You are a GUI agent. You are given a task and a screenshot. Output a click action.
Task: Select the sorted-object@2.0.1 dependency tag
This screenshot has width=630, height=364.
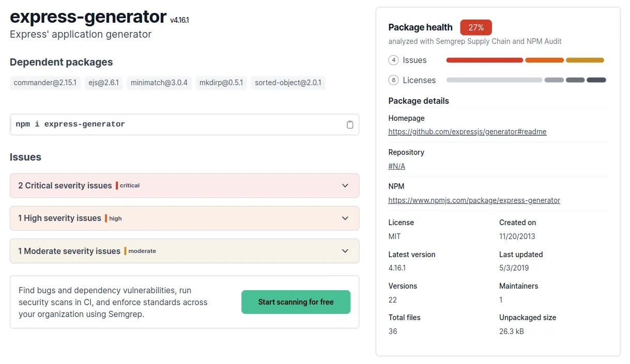tap(288, 83)
